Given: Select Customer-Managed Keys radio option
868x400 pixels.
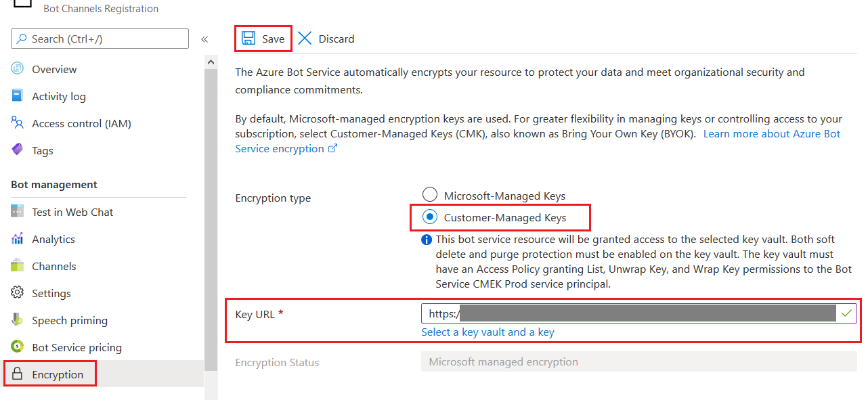Looking at the screenshot, I should (x=430, y=217).
